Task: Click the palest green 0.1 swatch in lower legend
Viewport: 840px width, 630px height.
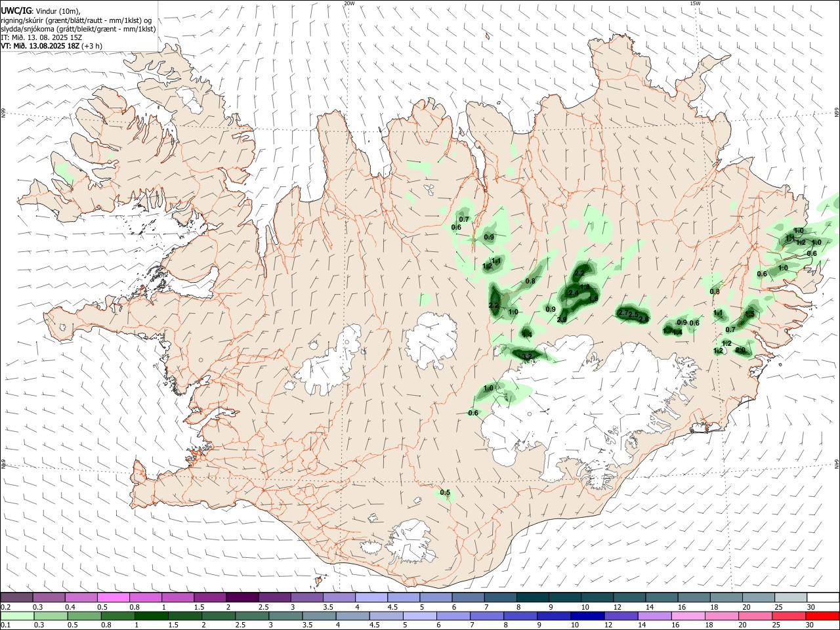Action: (17, 616)
